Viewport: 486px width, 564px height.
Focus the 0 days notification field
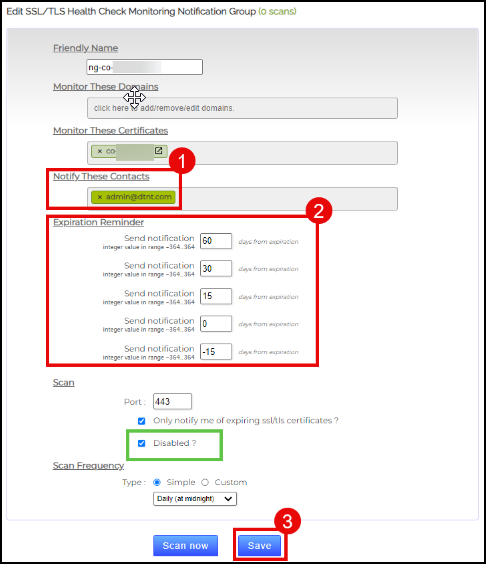[216, 324]
